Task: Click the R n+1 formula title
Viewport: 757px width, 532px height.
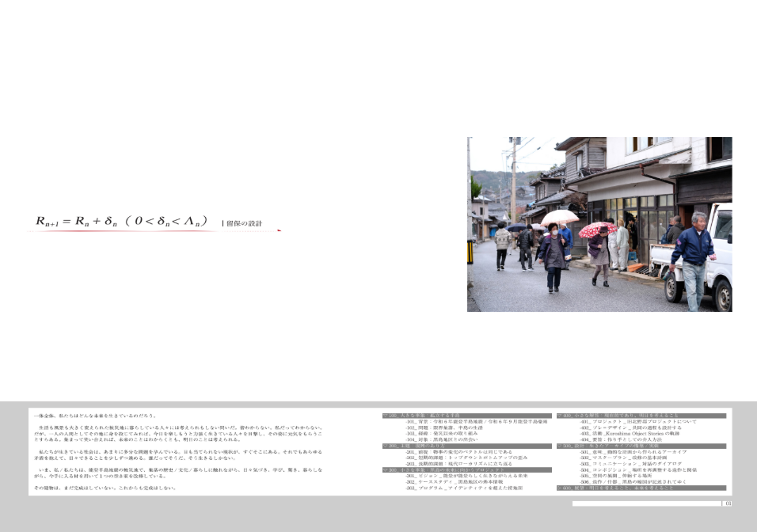Action: [122, 221]
